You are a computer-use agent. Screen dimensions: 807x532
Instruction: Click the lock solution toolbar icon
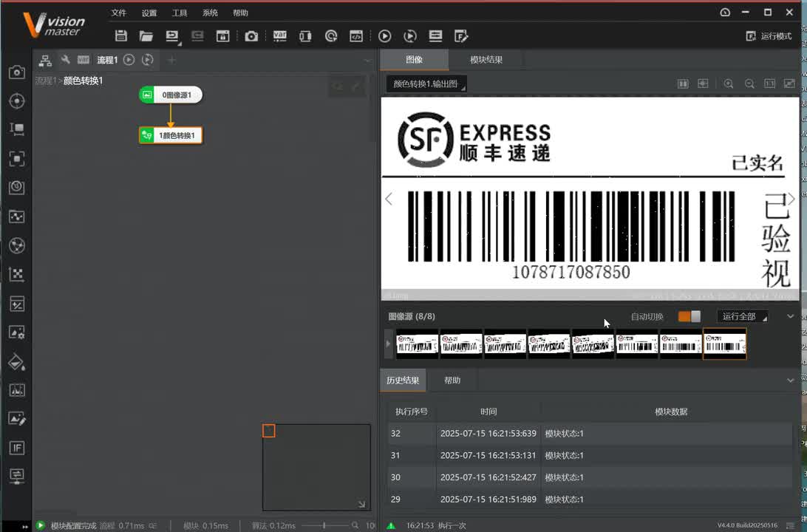tap(223, 36)
